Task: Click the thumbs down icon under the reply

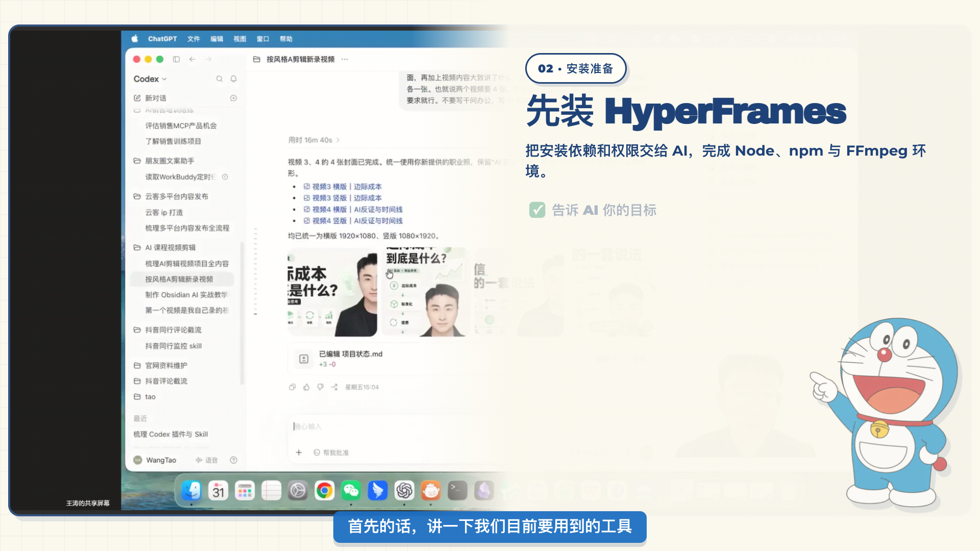Action: [320, 387]
